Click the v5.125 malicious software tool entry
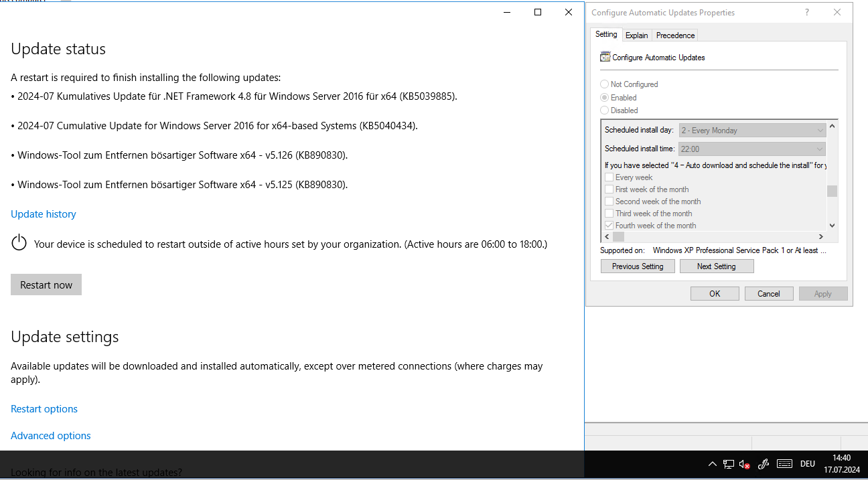 (179, 185)
